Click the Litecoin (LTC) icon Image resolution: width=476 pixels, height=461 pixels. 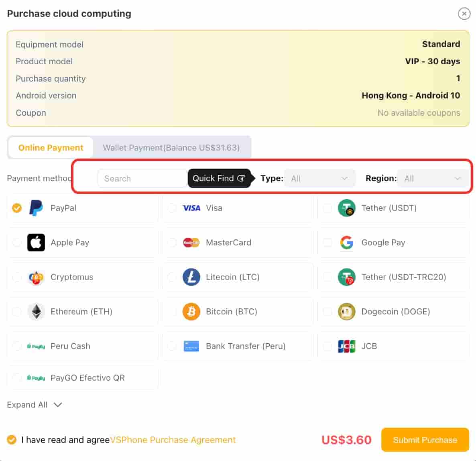pos(191,277)
